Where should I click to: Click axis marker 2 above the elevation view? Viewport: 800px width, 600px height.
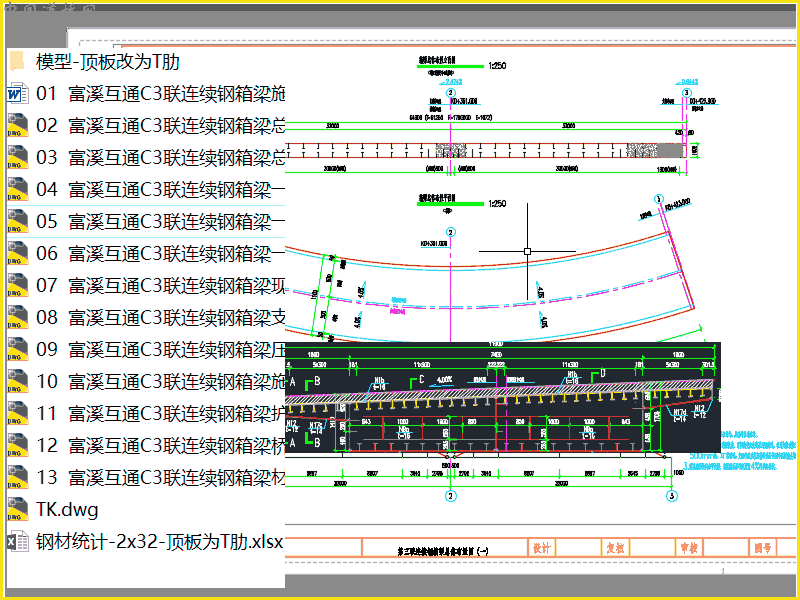451,92
